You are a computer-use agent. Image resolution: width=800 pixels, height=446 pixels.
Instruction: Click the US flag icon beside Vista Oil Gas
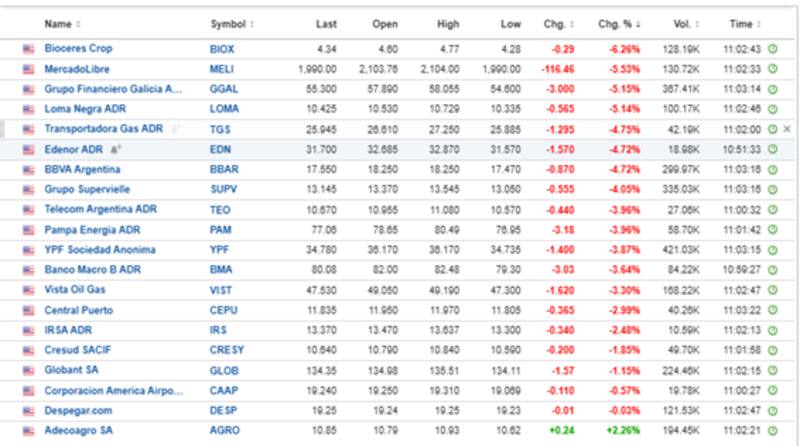point(28,290)
